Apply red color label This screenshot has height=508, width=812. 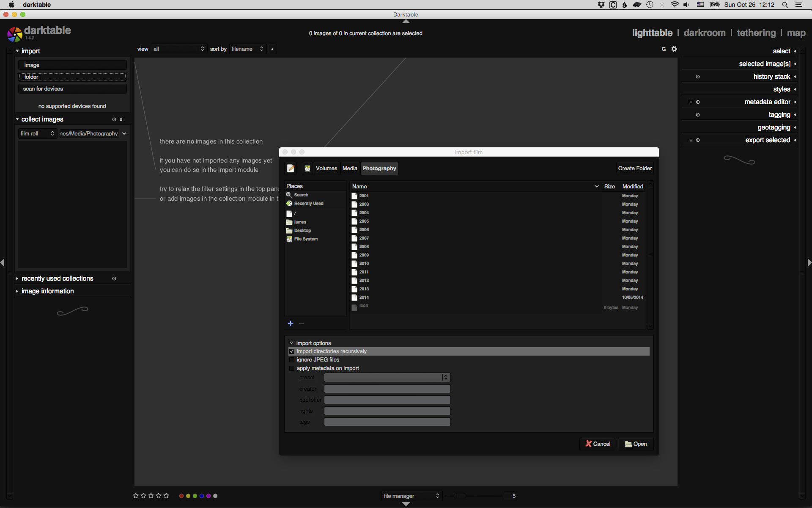coord(181,496)
